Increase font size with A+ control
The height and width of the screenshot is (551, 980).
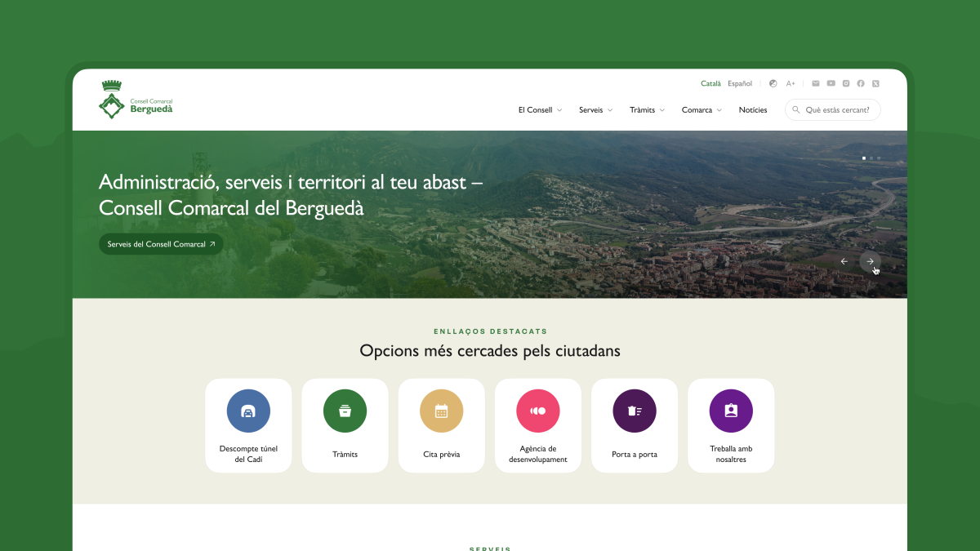click(791, 83)
